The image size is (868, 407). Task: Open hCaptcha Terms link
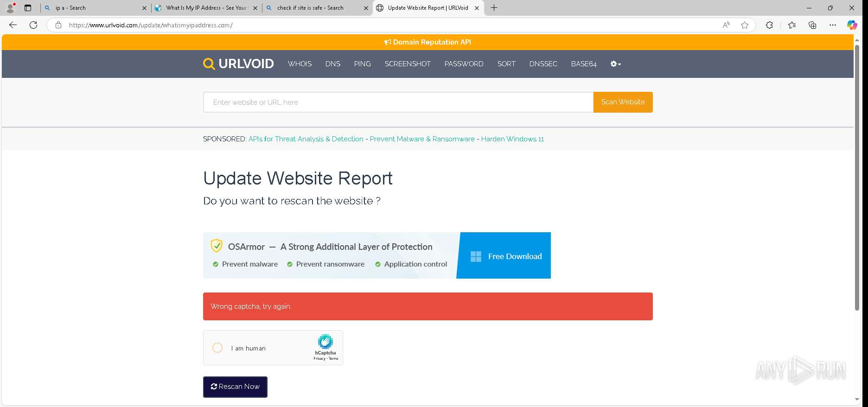333,358
